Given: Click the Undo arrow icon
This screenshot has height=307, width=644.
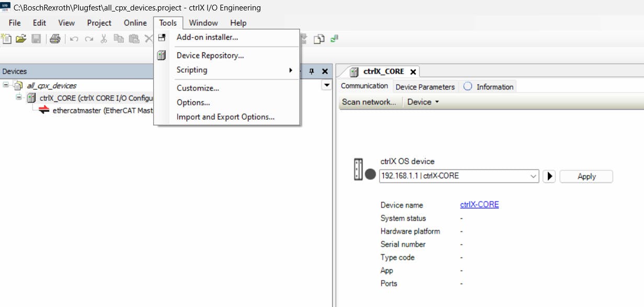Looking at the screenshot, I should tap(74, 38).
